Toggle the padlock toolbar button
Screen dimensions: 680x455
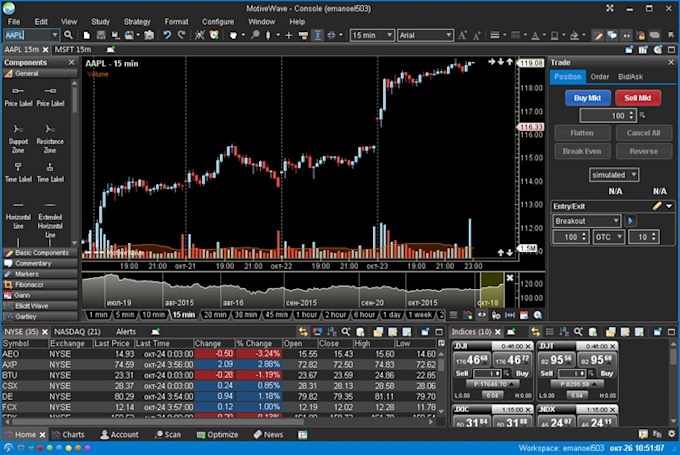[640, 35]
